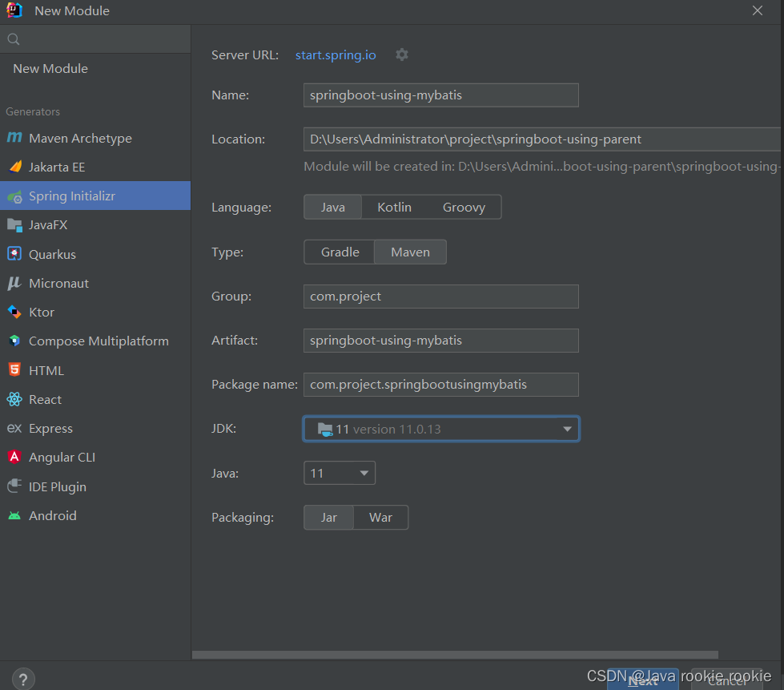
Task: Click the Spring Initializr leaf icon
Action: click(15, 196)
